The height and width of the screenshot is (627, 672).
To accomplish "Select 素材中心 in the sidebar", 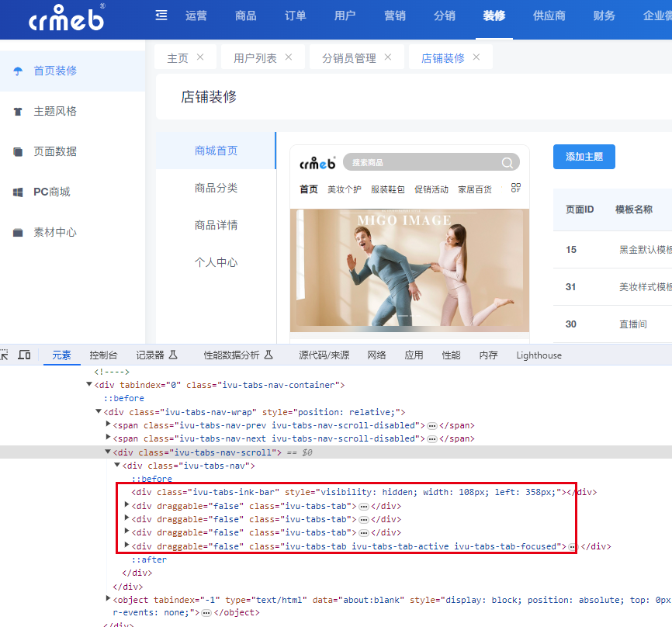I will tap(72, 233).
